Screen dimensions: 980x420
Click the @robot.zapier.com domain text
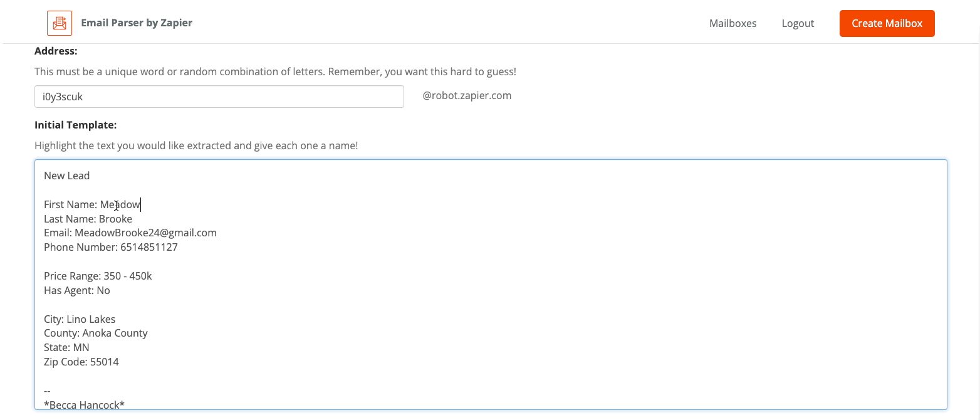[x=467, y=96]
